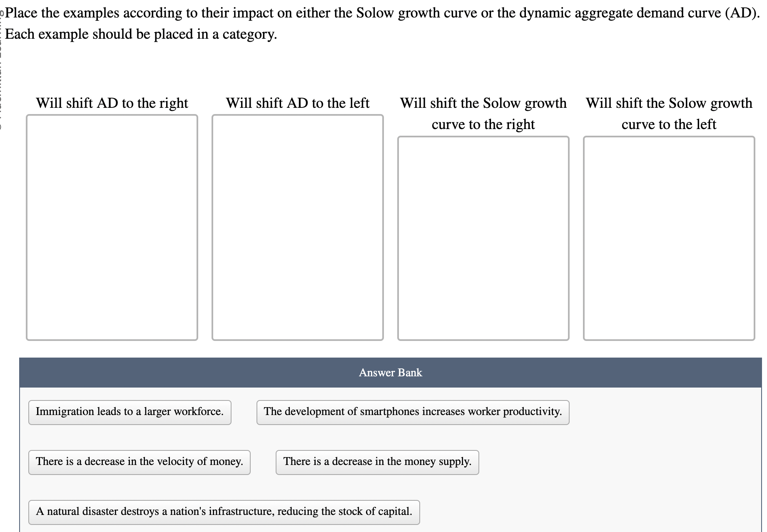Image resolution: width=767 pixels, height=532 pixels.
Task: Select the "decrease in the velocity of money" card
Action: tap(139, 462)
